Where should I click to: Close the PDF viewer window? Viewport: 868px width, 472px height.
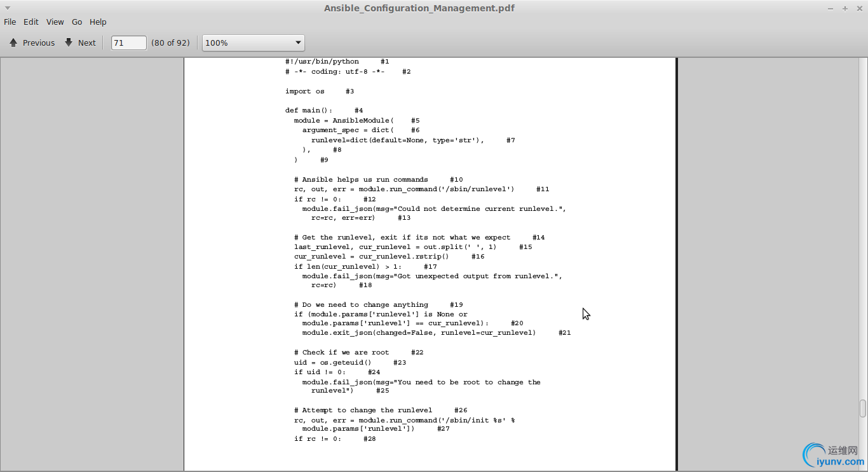(x=859, y=8)
